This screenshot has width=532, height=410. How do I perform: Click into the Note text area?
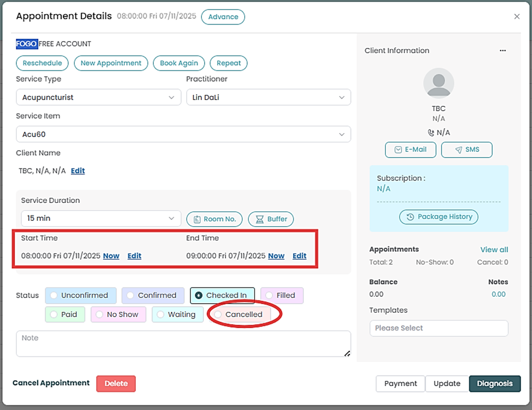coord(183,344)
